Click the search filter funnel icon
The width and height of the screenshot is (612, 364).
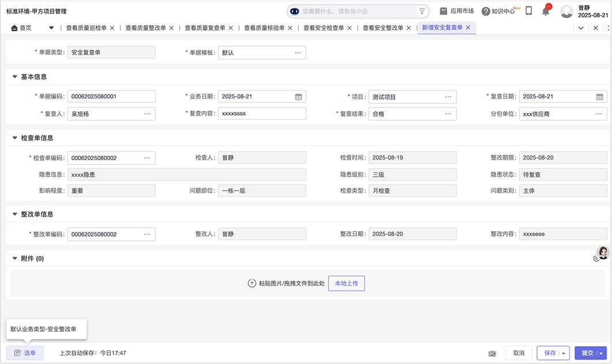(422, 11)
